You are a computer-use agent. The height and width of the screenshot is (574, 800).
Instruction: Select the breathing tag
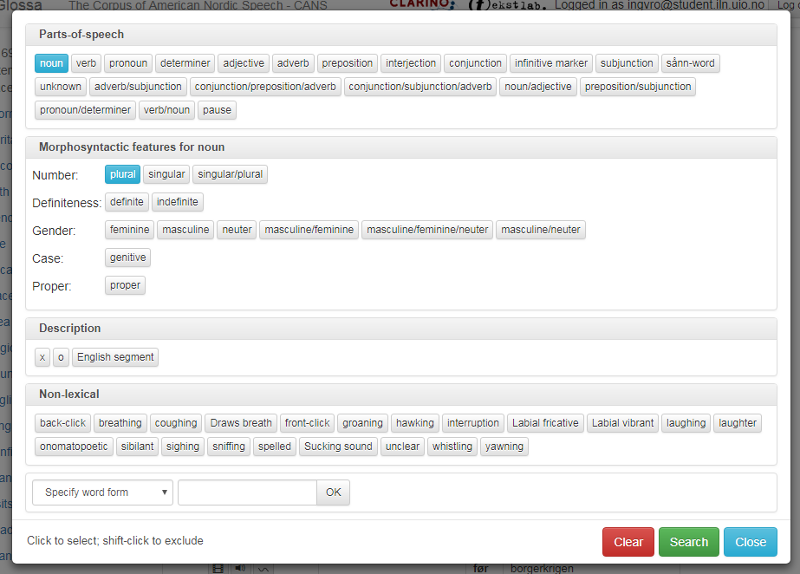point(120,423)
